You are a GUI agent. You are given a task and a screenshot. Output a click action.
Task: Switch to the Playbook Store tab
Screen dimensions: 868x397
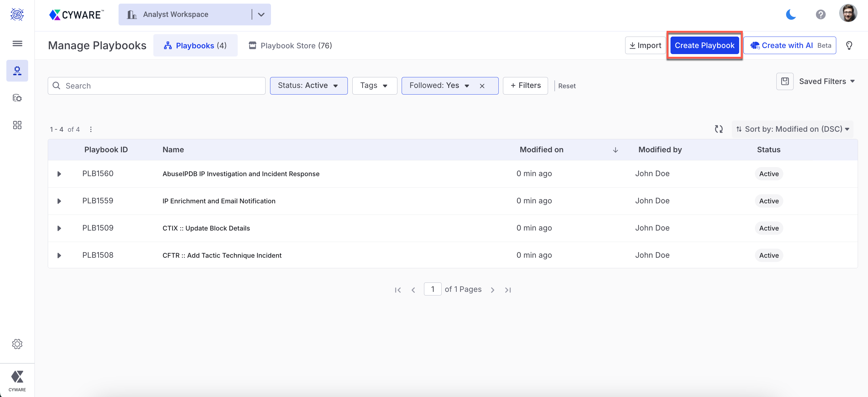(290, 45)
